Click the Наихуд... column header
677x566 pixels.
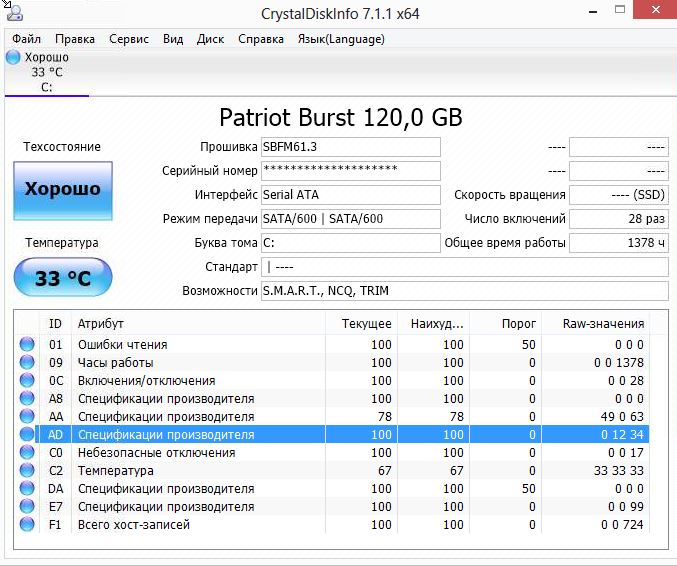(433, 324)
